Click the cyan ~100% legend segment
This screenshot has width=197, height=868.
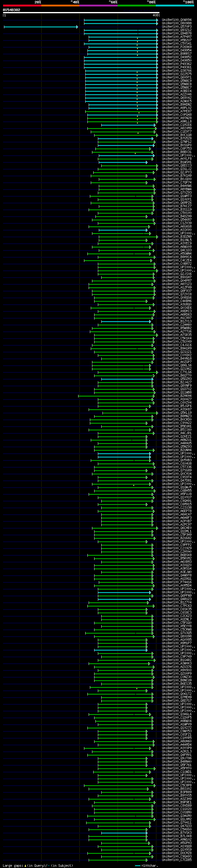pos(175,6)
